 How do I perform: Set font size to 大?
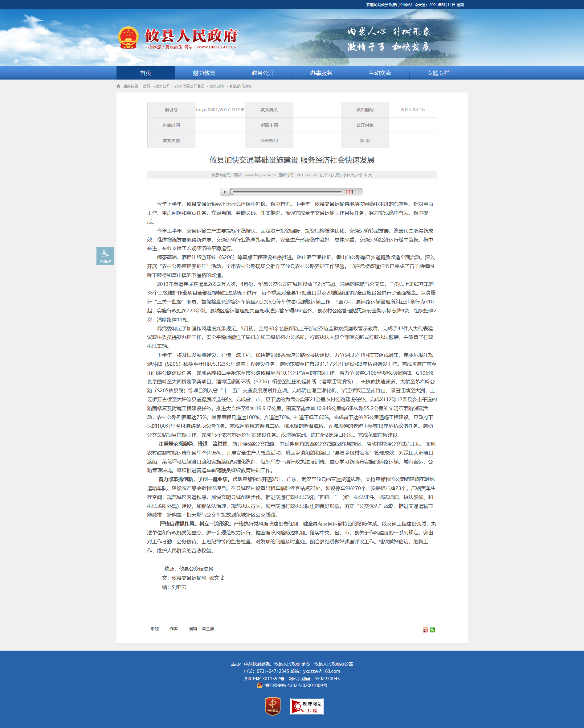pos(370,175)
